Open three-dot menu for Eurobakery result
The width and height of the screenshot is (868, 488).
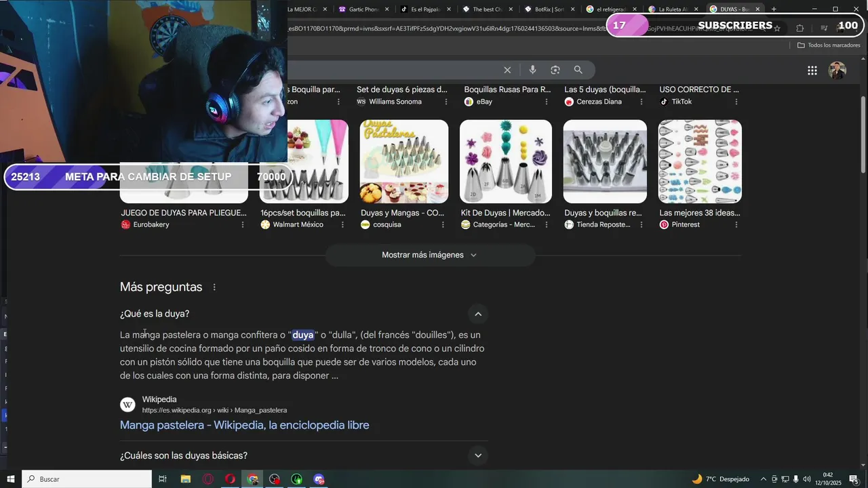(243, 224)
